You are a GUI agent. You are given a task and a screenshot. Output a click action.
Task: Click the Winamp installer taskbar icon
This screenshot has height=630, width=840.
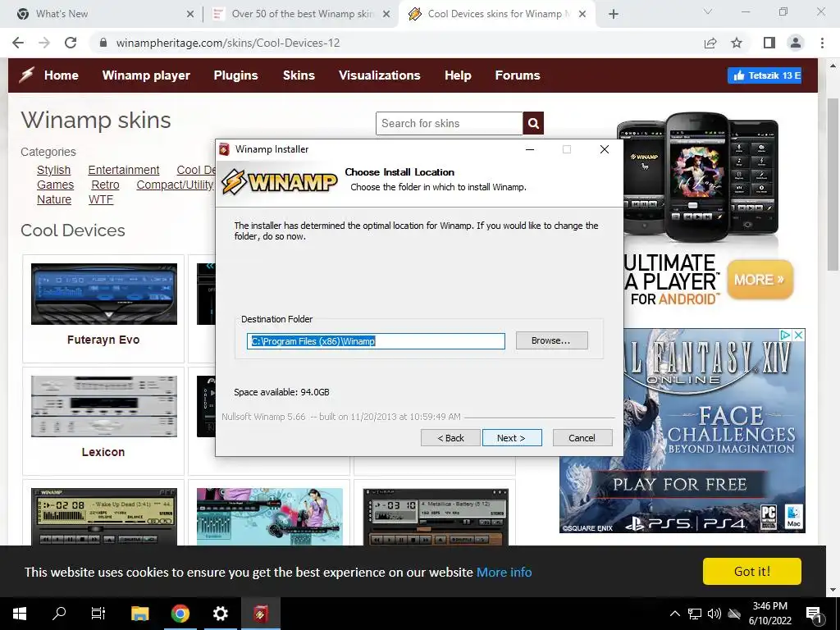pos(260,614)
